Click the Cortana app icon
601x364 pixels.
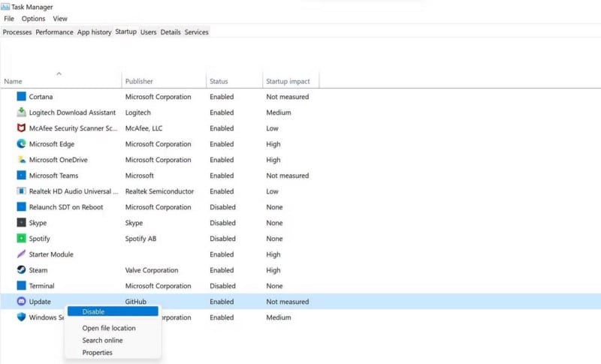22,97
